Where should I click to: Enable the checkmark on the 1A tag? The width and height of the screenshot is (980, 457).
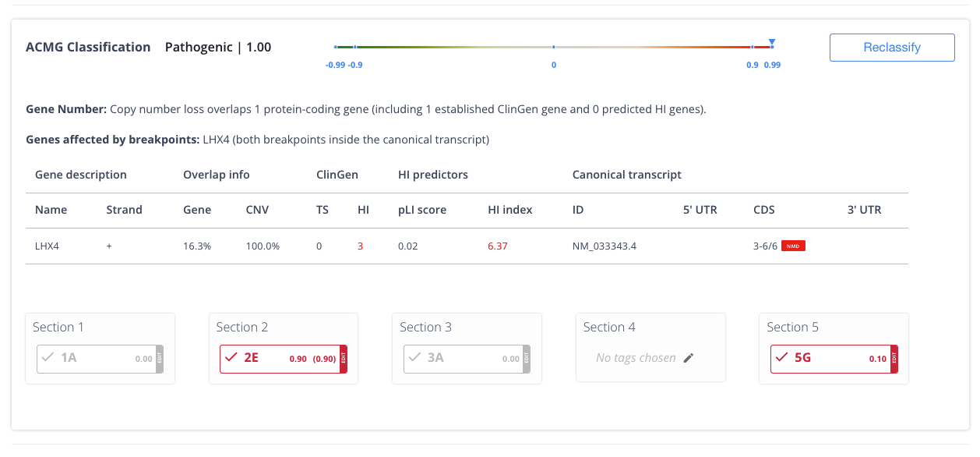click(48, 358)
